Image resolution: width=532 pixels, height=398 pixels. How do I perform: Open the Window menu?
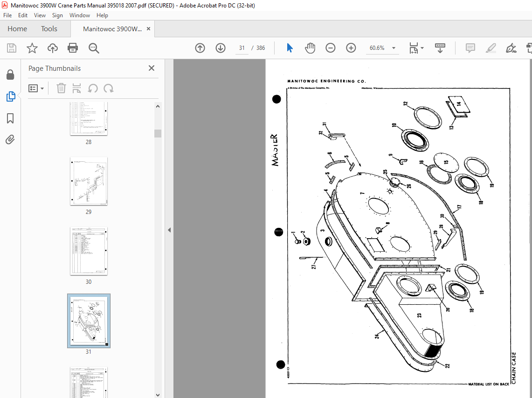[79, 15]
